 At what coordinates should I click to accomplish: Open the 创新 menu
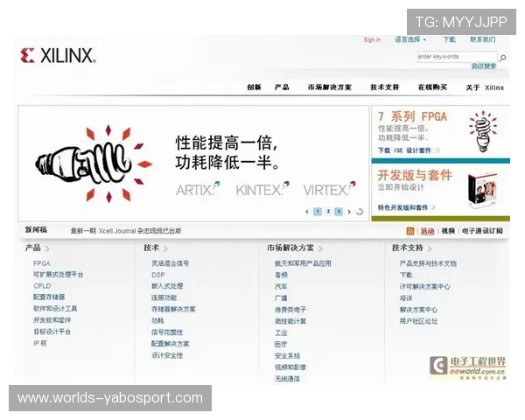pyautogui.click(x=254, y=87)
